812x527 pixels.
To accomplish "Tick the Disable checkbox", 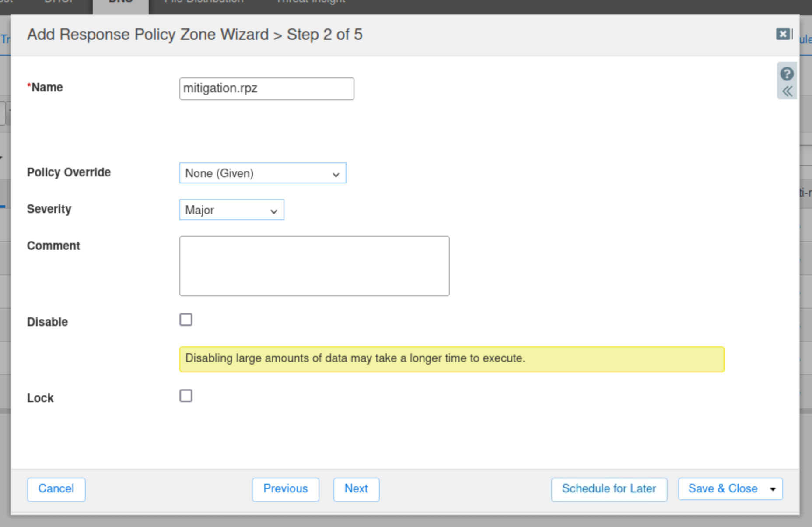I will pyautogui.click(x=186, y=320).
